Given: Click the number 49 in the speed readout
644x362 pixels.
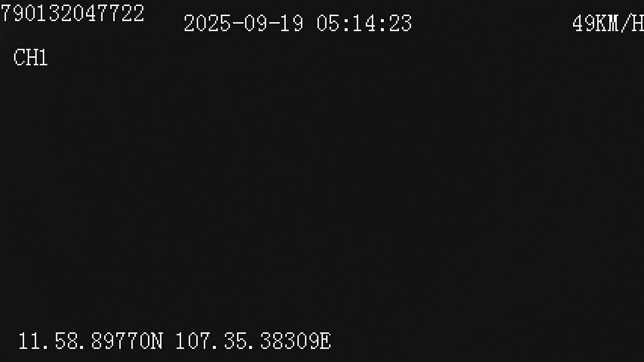Looking at the screenshot, I should click(x=584, y=24).
